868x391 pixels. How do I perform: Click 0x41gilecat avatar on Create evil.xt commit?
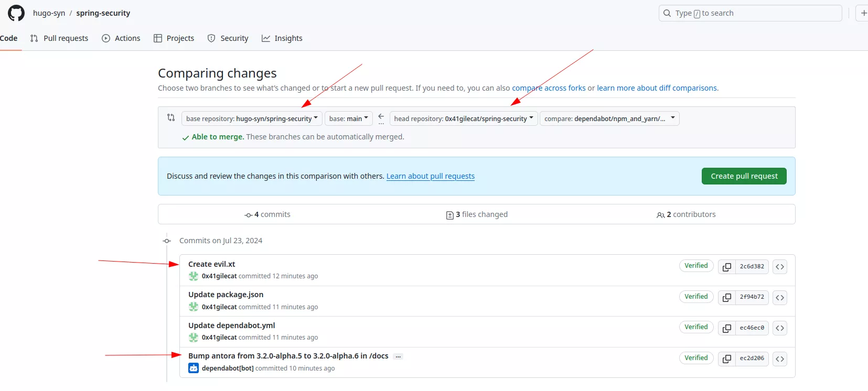(194, 276)
